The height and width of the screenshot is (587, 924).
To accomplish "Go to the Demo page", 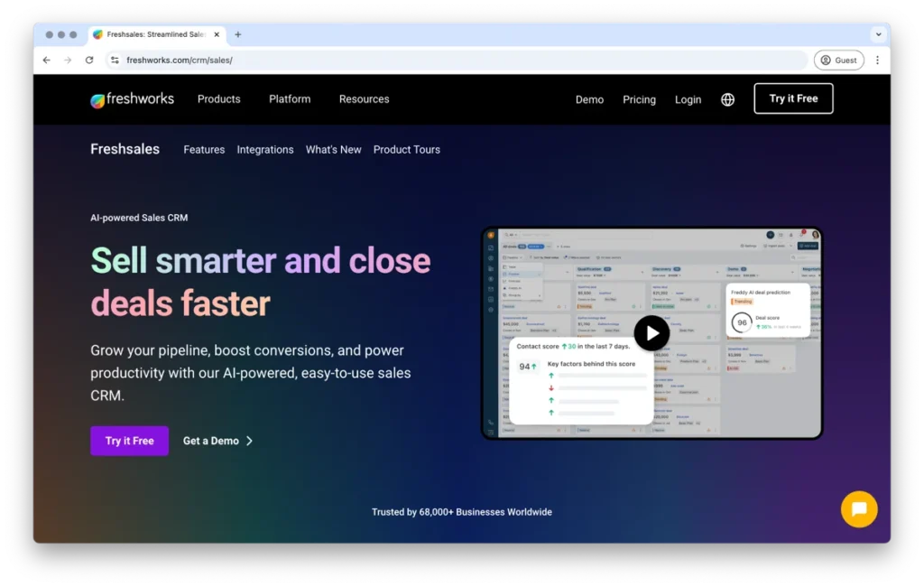I will (x=589, y=99).
